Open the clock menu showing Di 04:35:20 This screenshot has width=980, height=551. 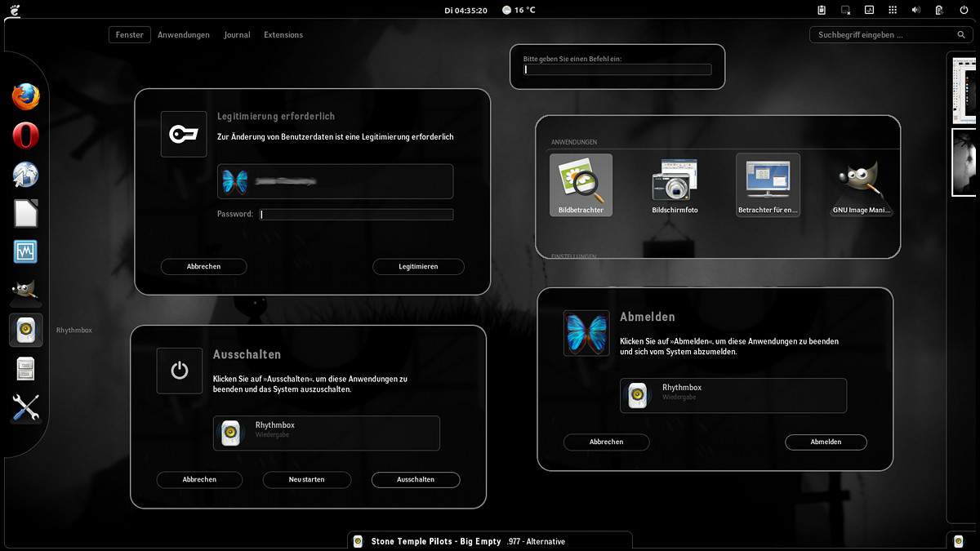pyautogui.click(x=465, y=11)
